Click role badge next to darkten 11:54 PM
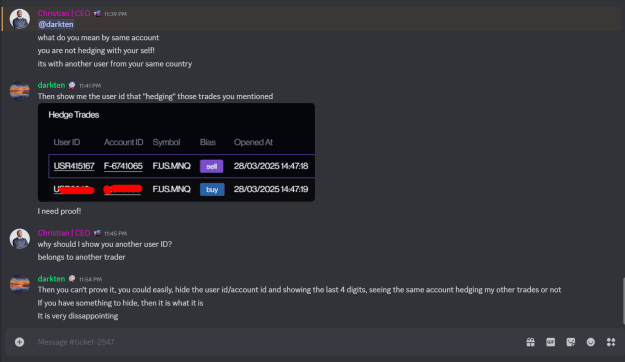The width and height of the screenshot is (625, 362). pos(72,279)
